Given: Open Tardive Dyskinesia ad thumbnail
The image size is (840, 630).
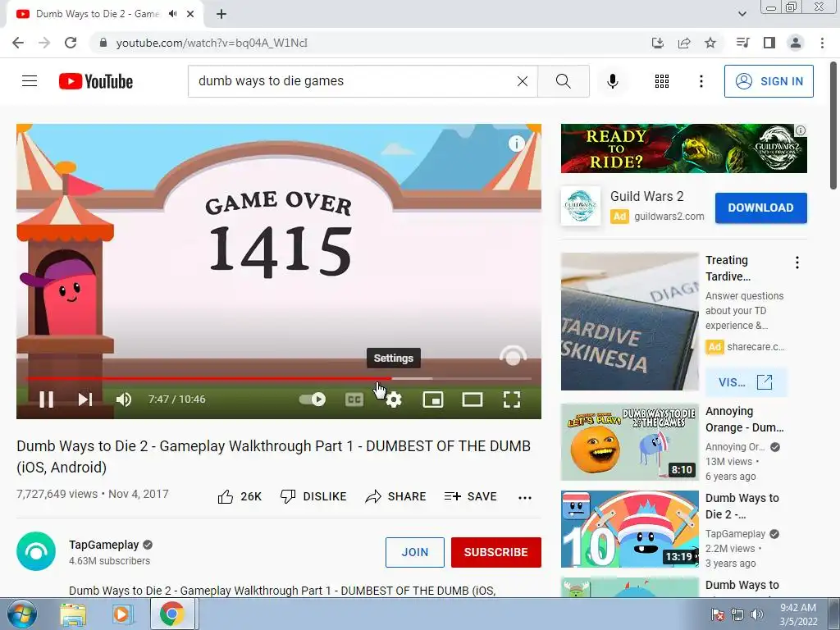Looking at the screenshot, I should pos(629,322).
